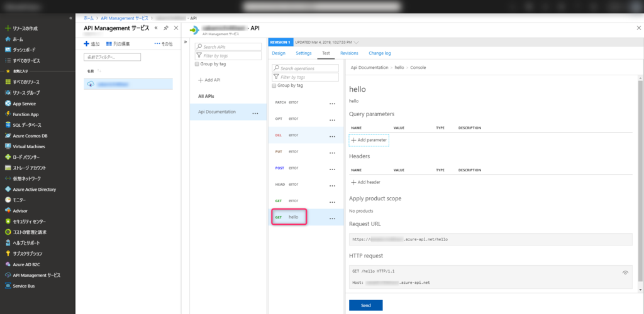Open more options for POST error
Viewport: 644px width, 314px height.
coord(332,170)
